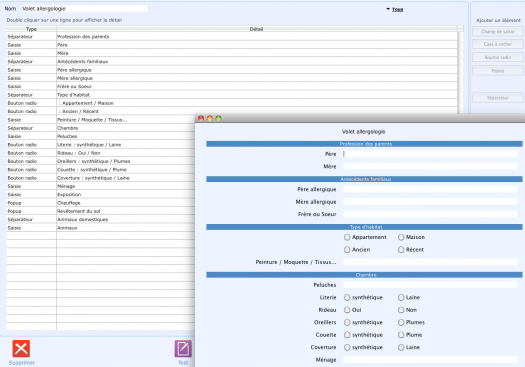Viewport: 525px width, 367px height.
Task: Select the Séparateur Animaux domestiques row
Action: pyautogui.click(x=100, y=219)
